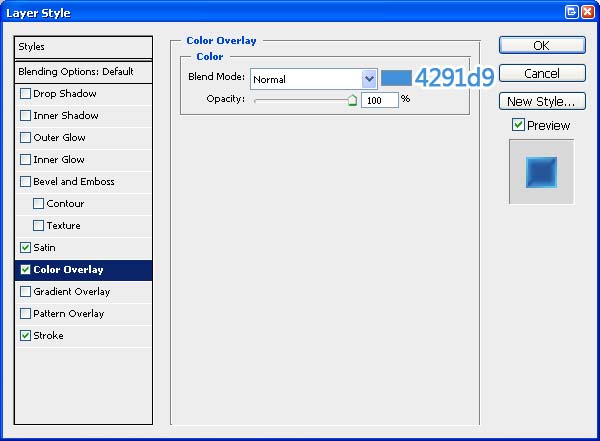The width and height of the screenshot is (600, 441).
Task: Toggle the Preview checkbox
Action: (x=518, y=125)
